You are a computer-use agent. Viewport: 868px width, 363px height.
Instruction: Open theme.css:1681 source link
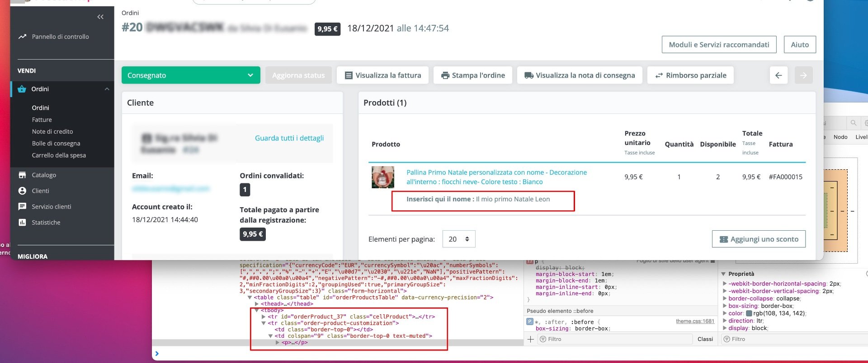(695, 321)
